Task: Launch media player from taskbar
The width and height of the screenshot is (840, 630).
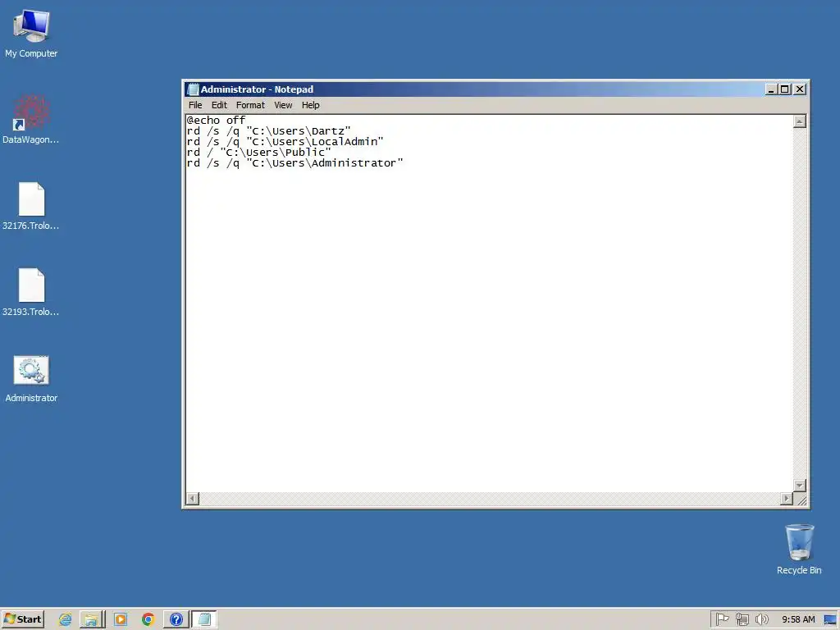Action: tap(121, 619)
